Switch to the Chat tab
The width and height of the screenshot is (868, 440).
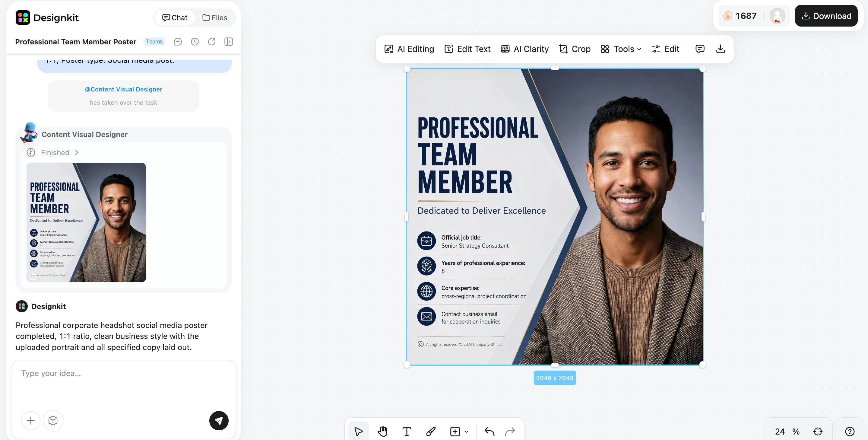pos(175,18)
